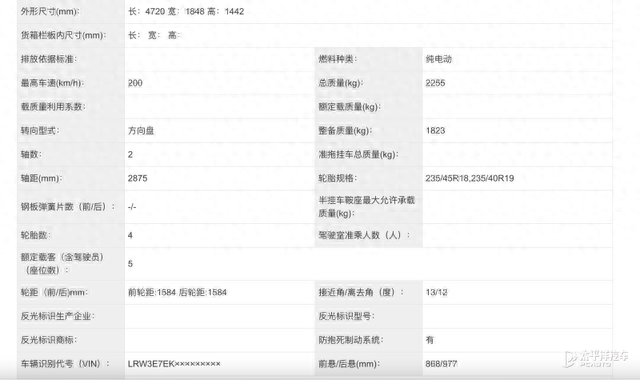Select the top speed value 200
Screen dimensions: 640x380
coord(135,83)
